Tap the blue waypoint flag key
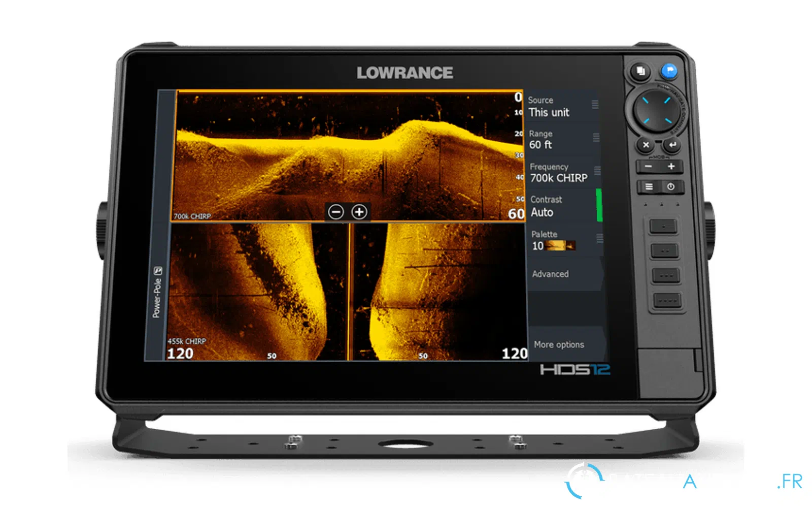This screenshot has height=508, width=812. (x=669, y=71)
